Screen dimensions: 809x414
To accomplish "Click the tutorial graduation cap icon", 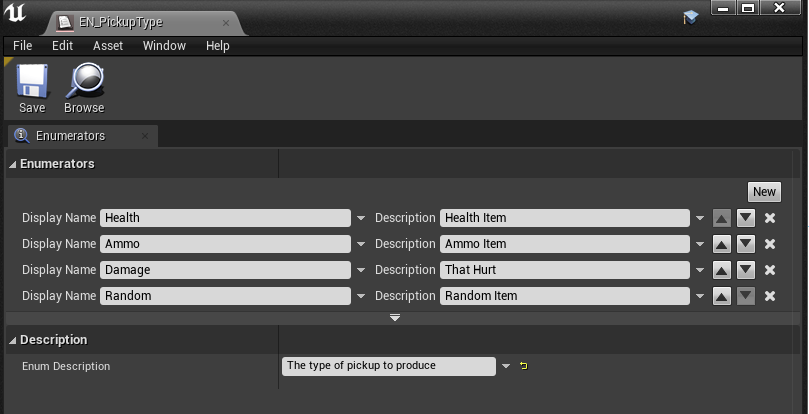I will pos(690,17).
